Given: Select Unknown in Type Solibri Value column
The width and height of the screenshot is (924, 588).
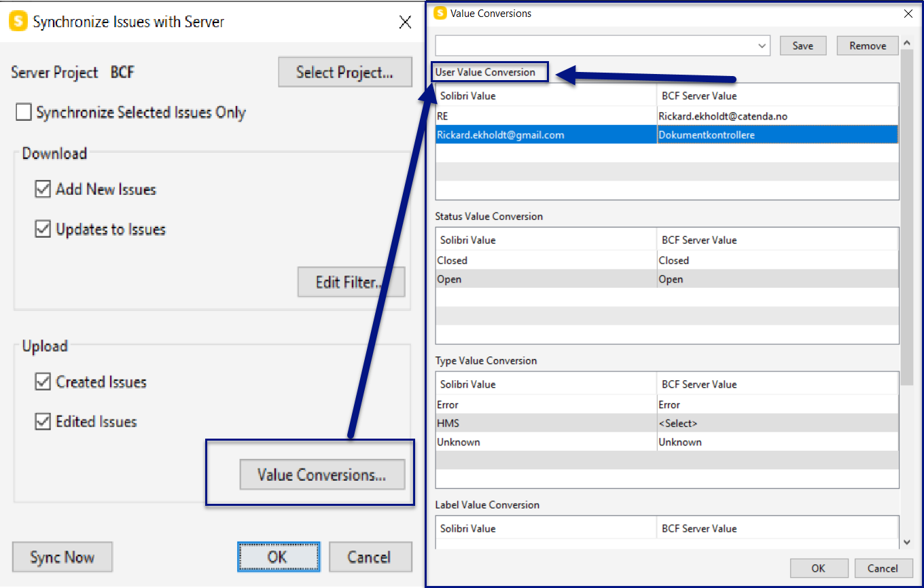Looking at the screenshot, I should click(546, 442).
